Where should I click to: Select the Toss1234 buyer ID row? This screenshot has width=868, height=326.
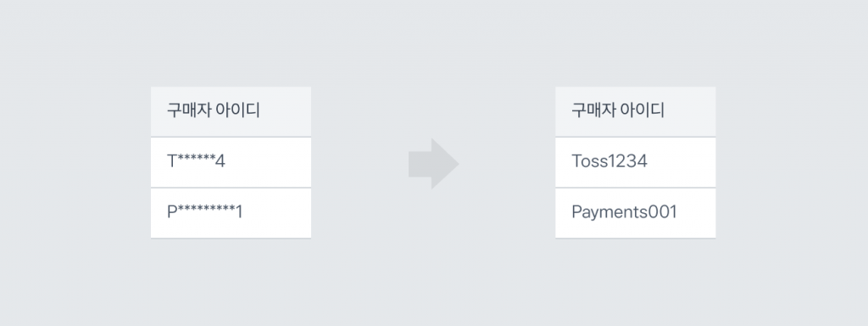(x=636, y=162)
